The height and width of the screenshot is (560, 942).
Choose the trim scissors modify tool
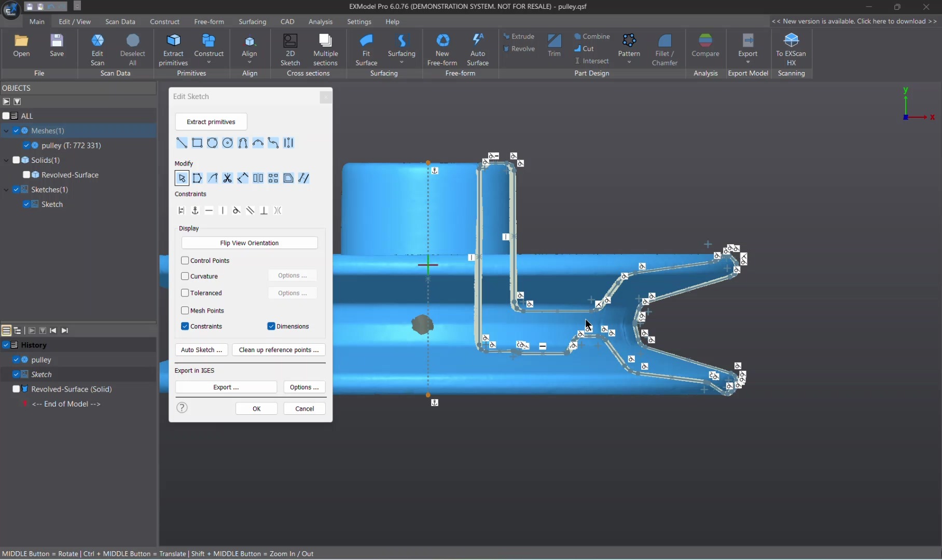click(227, 178)
